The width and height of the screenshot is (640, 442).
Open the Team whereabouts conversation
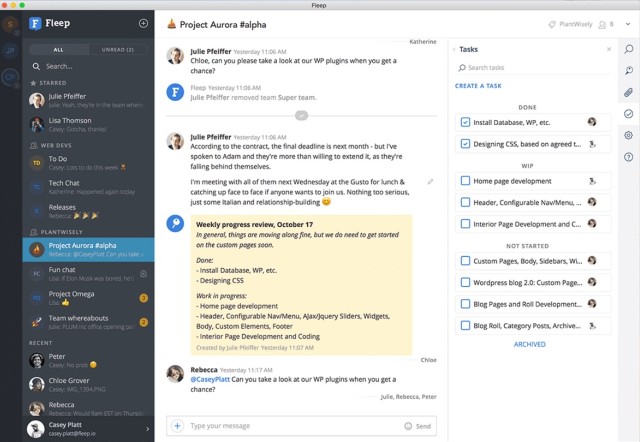88,322
